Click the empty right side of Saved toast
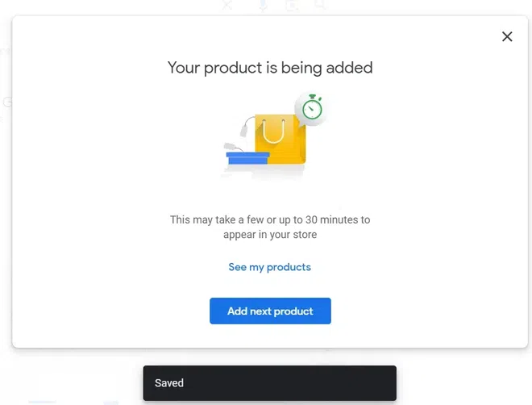Image resolution: width=532 pixels, height=405 pixels. (x=339, y=383)
